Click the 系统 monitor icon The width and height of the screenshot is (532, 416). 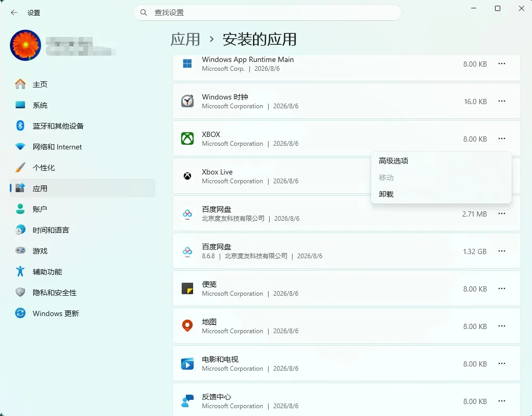tap(20, 105)
